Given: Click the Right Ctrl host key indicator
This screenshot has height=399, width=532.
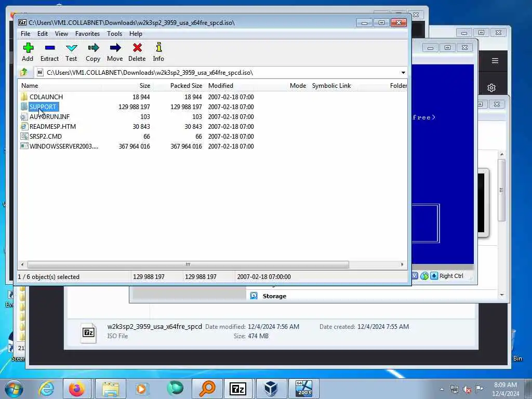Looking at the screenshot, I should [451, 276].
